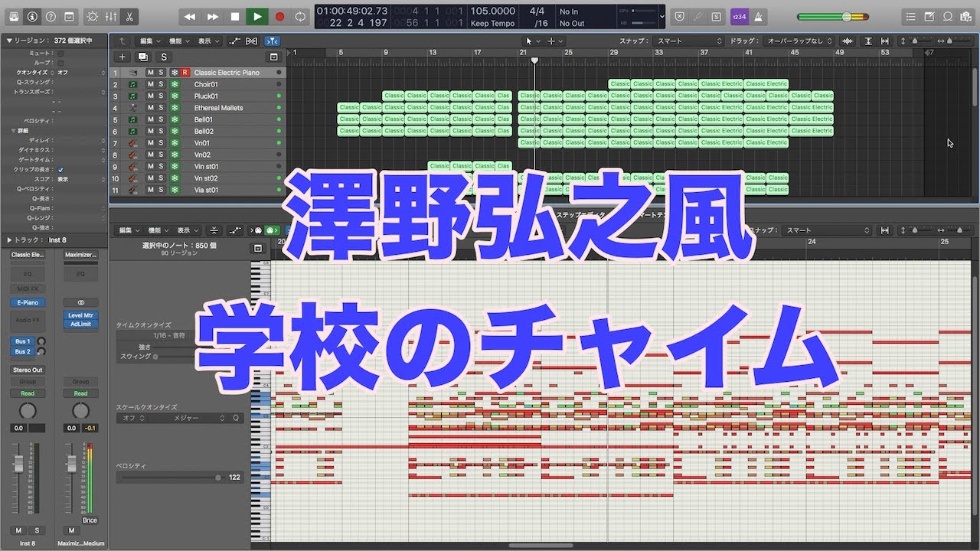The image size is (980, 551).
Task: Turn on Cycle mode
Action: coord(301,16)
